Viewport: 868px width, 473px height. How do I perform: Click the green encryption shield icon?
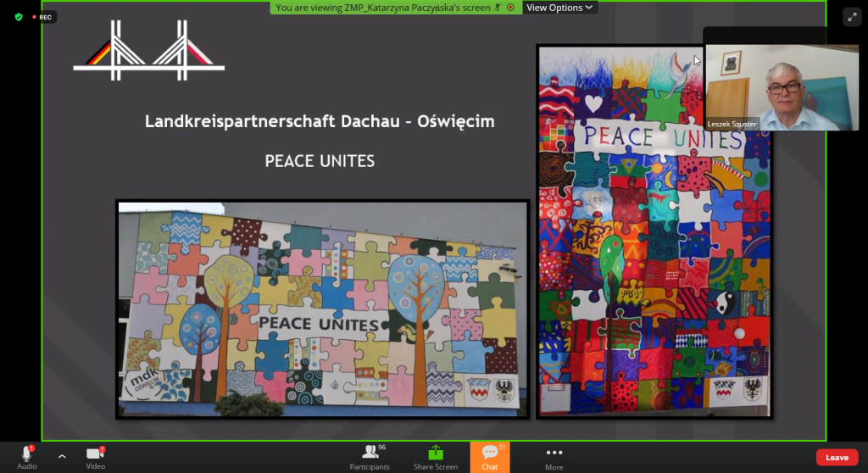[x=19, y=17]
